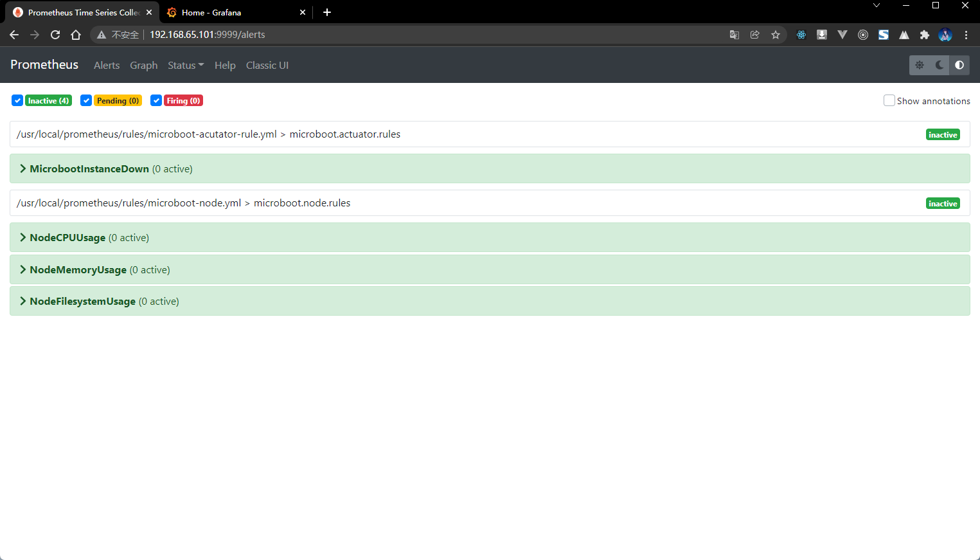
Task: Expand the NodeFilesystemUsage alert rule
Action: (x=490, y=301)
